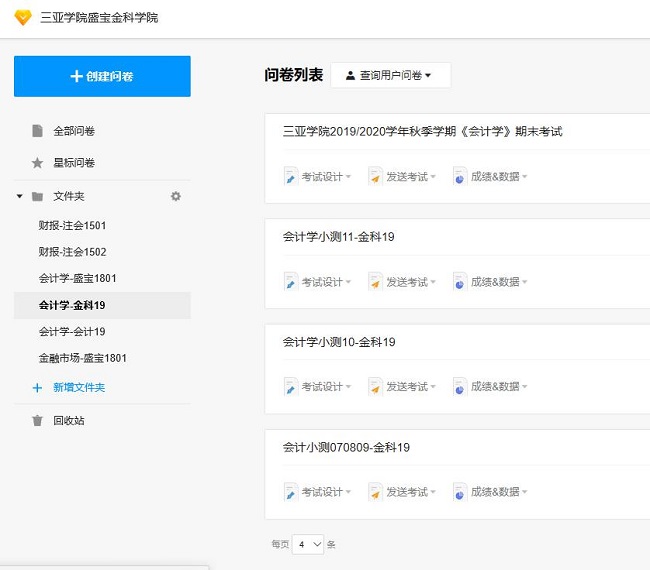Screen dimensions: 650x570
Task: Click 发送考试 icon for 会计学小测10-金科19
Action: 375,387
